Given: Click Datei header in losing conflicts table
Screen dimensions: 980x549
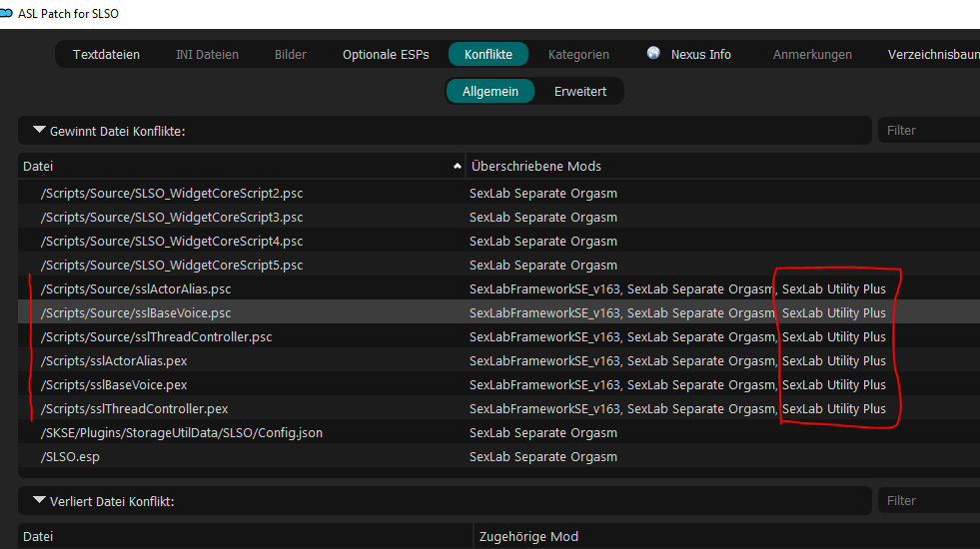Looking at the screenshot, I should [x=246, y=536].
